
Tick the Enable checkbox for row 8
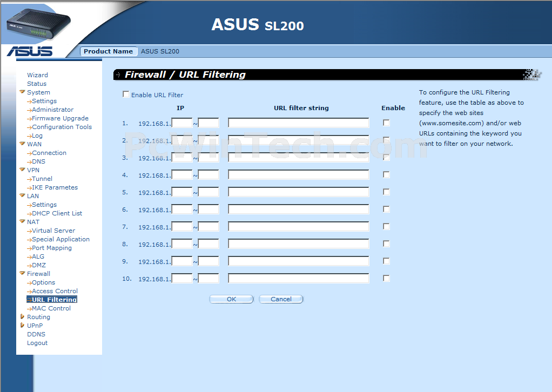tap(386, 244)
